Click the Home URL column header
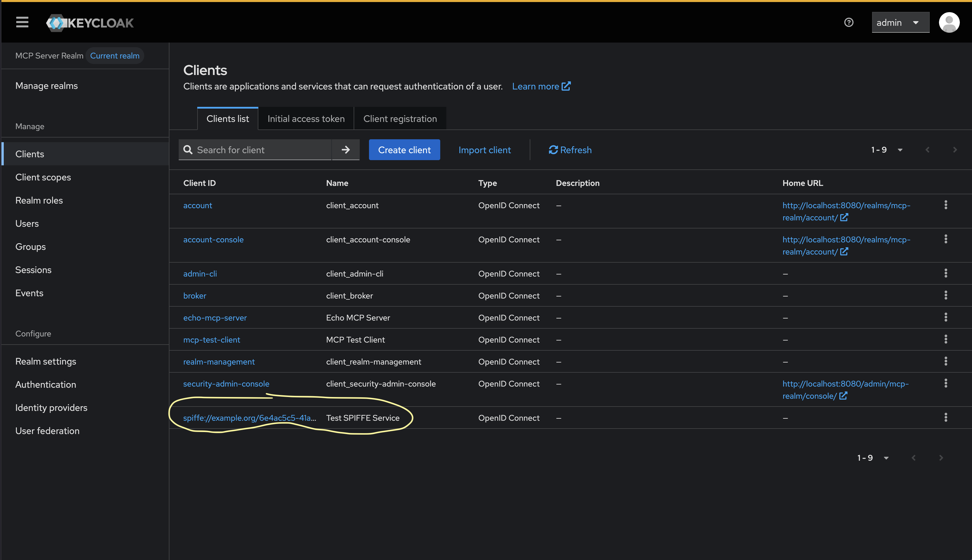This screenshot has height=560, width=972. [x=802, y=183]
